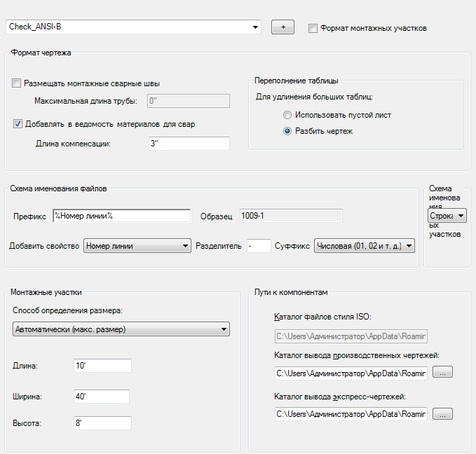Browse for the экспресс-чертежей output folder
The width and height of the screenshot is (476, 454).
pyautogui.click(x=442, y=415)
